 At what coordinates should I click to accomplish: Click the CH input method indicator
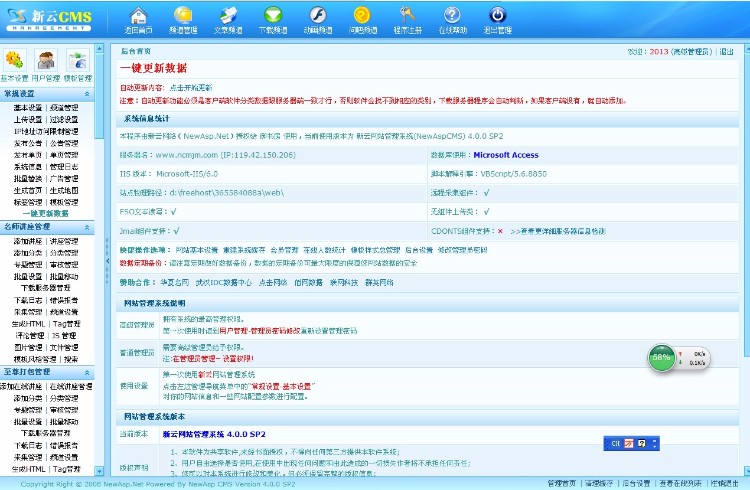[615, 444]
